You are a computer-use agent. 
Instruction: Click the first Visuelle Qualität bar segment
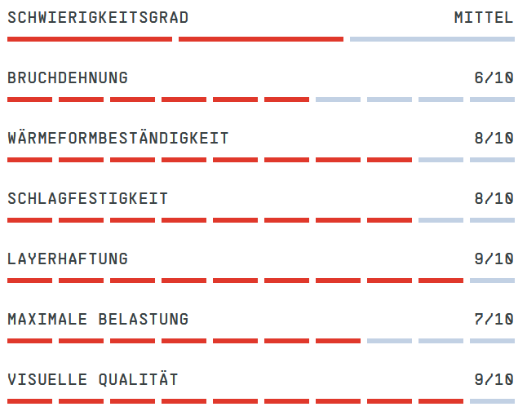29,401
